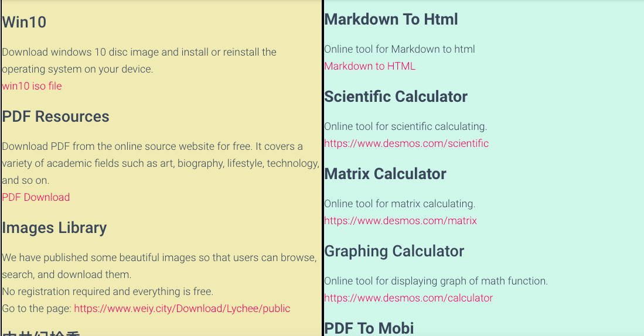The height and width of the screenshot is (336, 644).
Task: Click the Markdown To Html heading
Action: tap(391, 19)
